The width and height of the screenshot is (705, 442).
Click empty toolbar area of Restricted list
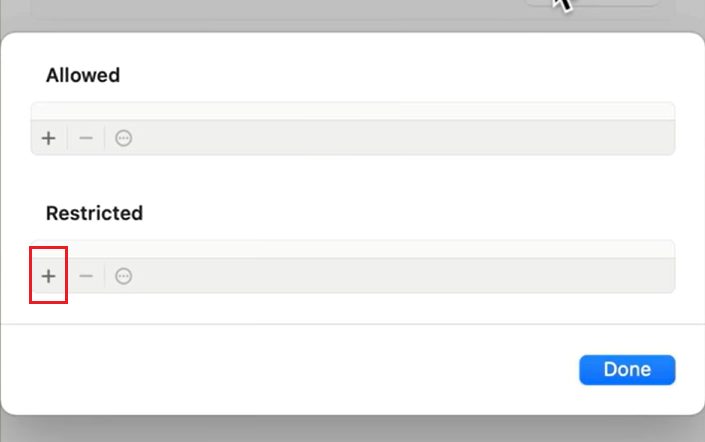tap(400, 276)
